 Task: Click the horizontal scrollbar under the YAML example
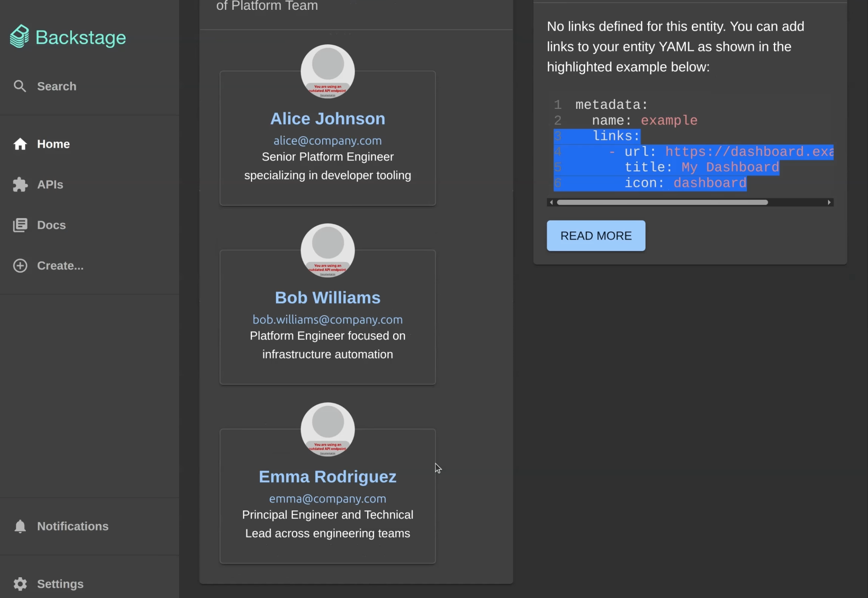coord(662,202)
